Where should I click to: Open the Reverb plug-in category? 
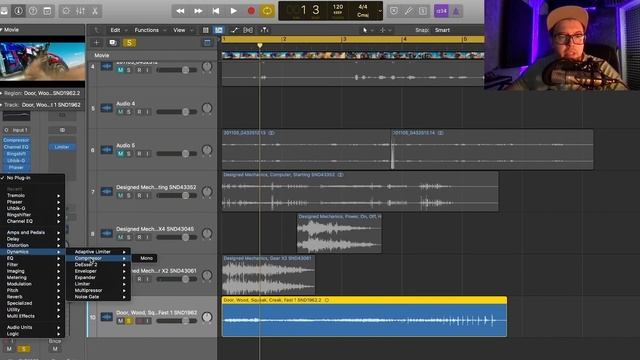point(32,297)
